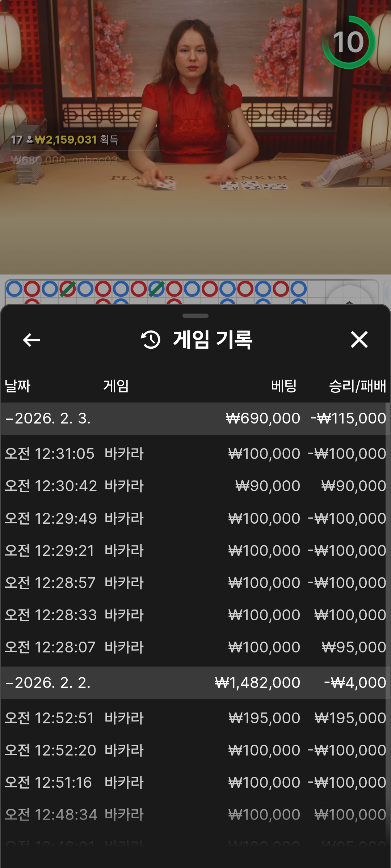391x868 pixels.
Task: View the 오전 12:29:49 바카라 record
Action: [x=195, y=518]
